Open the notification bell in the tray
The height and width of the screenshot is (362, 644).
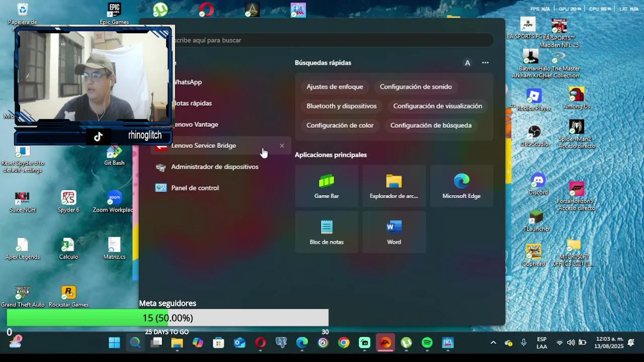(x=631, y=343)
